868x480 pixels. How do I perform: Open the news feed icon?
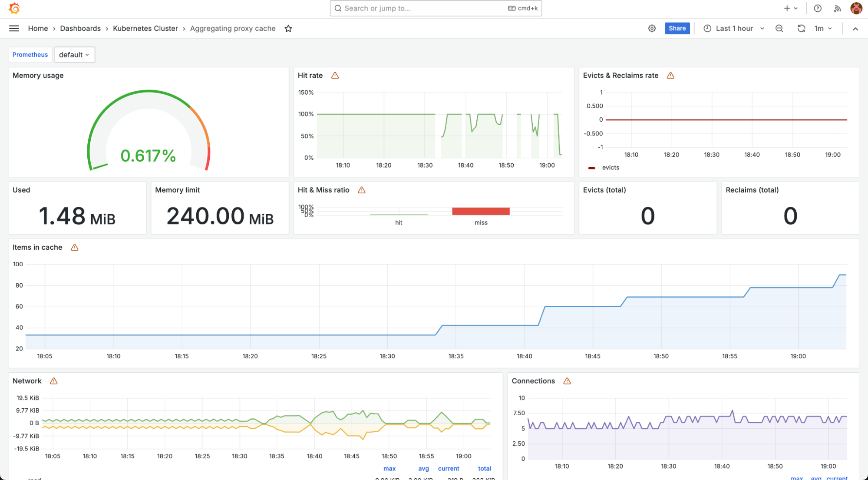838,8
